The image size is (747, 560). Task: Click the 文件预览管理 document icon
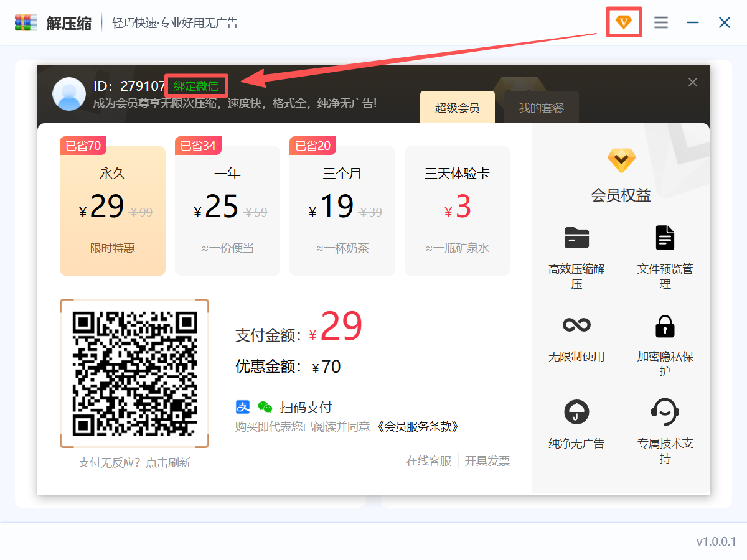tap(665, 238)
